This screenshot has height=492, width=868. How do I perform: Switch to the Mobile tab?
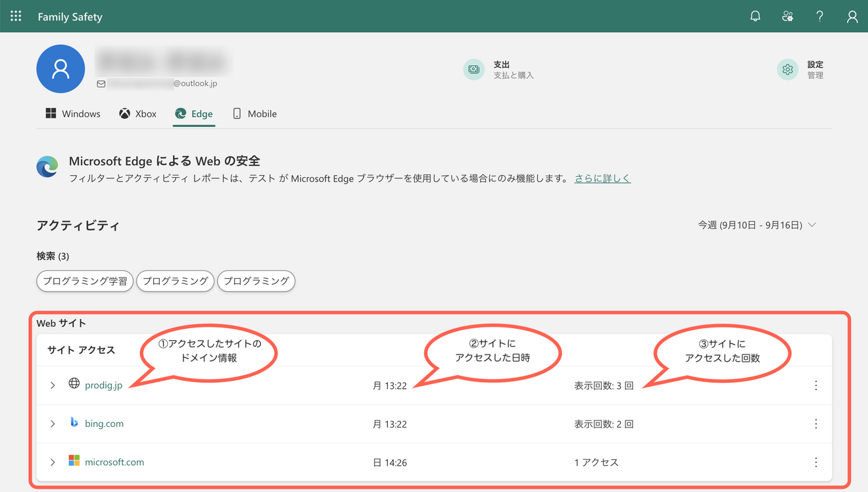[254, 114]
